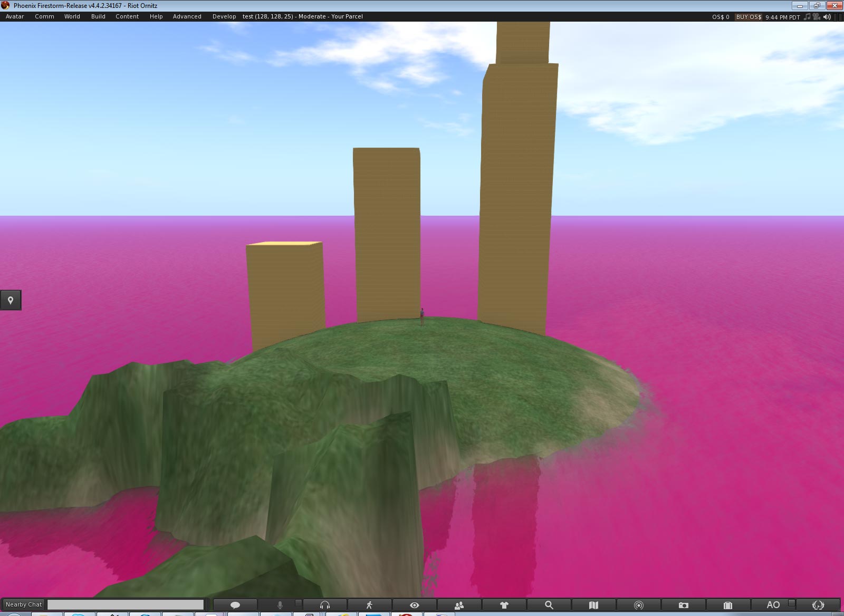Image resolution: width=844 pixels, height=616 pixels.
Task: Open Snapshot camera button
Action: pos(684,605)
